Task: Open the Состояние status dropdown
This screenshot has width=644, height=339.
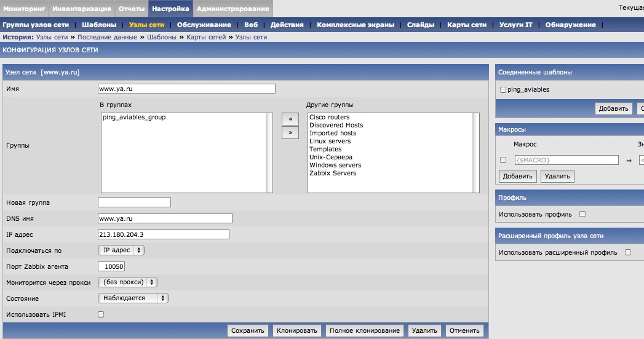Action: [133, 298]
